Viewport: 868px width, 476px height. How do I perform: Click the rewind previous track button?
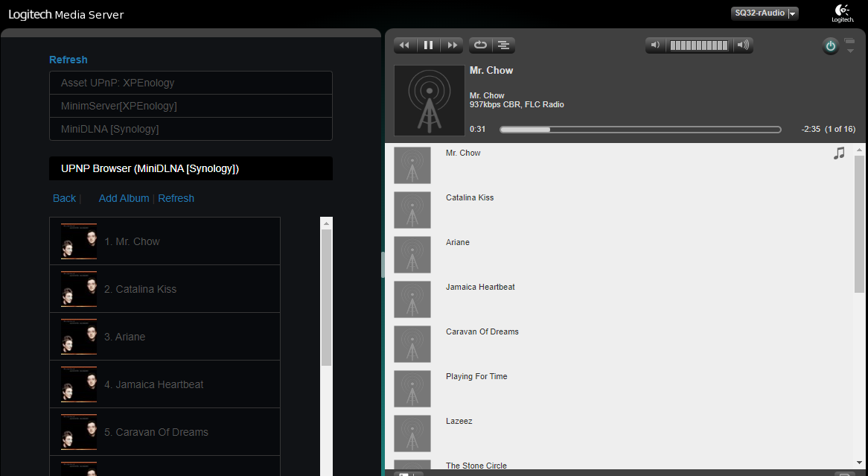(x=405, y=45)
